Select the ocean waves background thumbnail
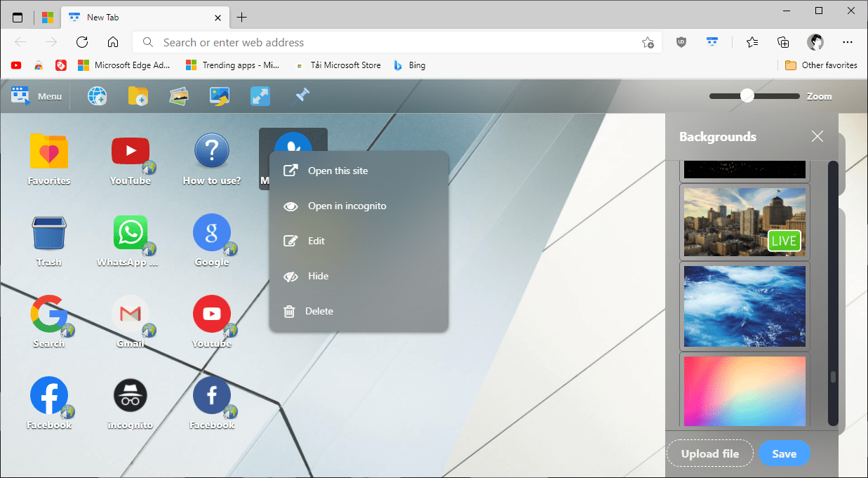 [x=744, y=307]
